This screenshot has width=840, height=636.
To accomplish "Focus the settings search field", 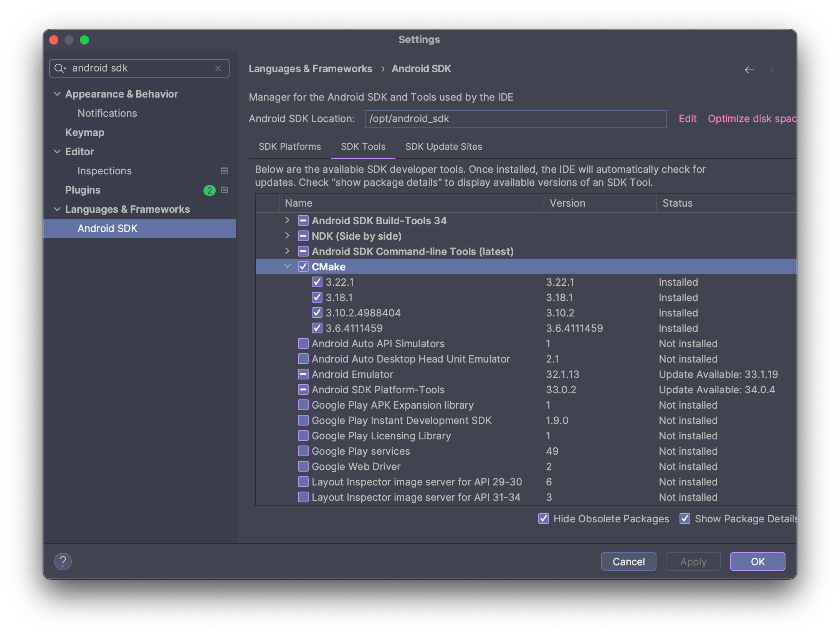I will 139,68.
